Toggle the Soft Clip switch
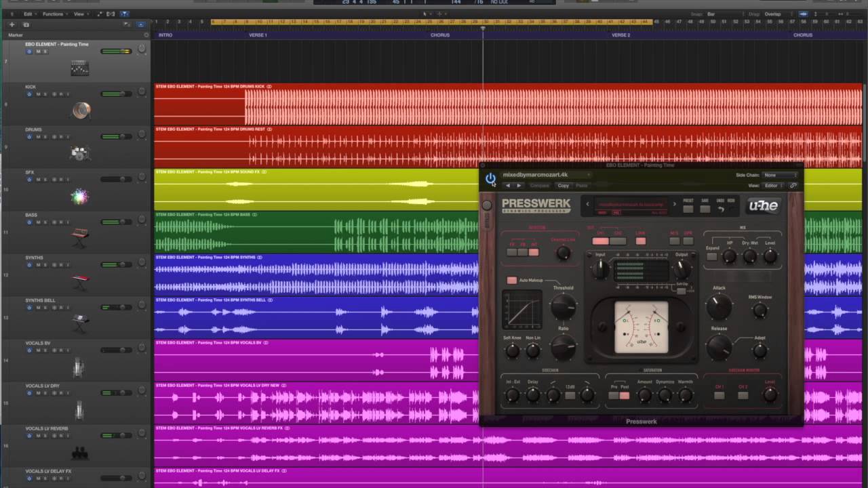The image size is (868, 488). [682, 291]
